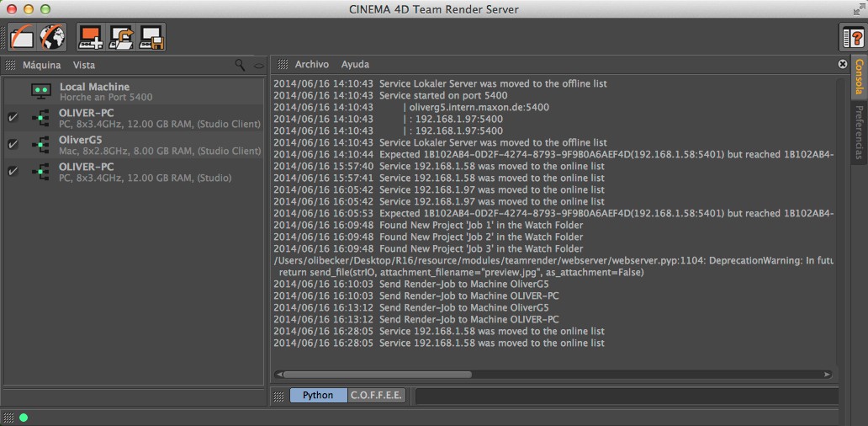Open the Archivo menu
Image resolution: width=868 pixels, height=426 pixels.
[312, 65]
